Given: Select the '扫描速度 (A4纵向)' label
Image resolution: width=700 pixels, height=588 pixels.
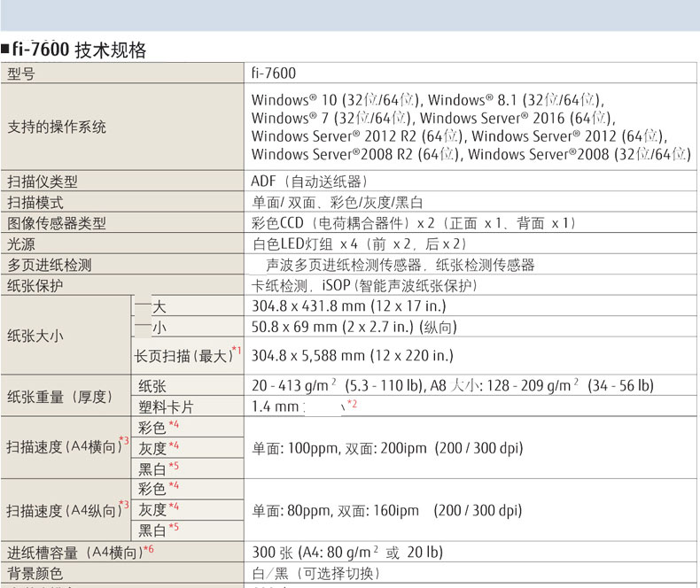Looking at the screenshot, I should coord(65,510).
